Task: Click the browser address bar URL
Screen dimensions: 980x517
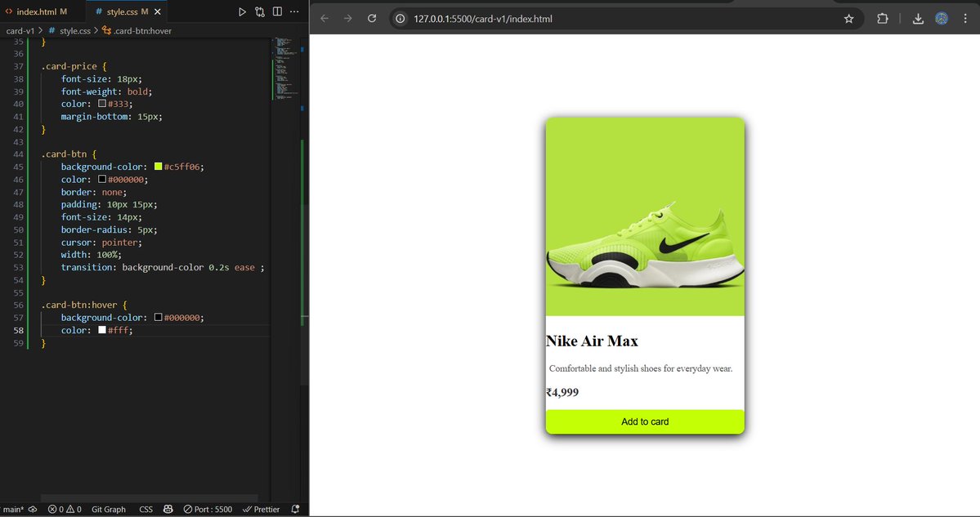Action: point(483,19)
